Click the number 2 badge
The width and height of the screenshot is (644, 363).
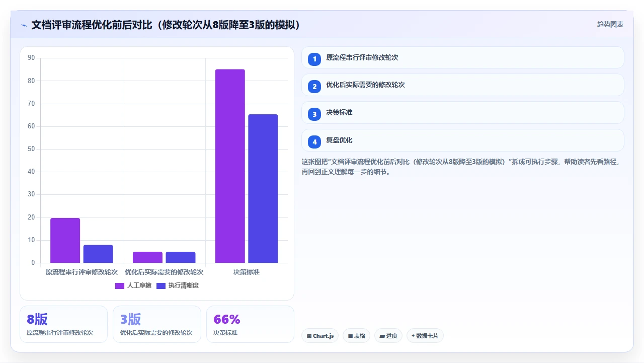(x=314, y=86)
